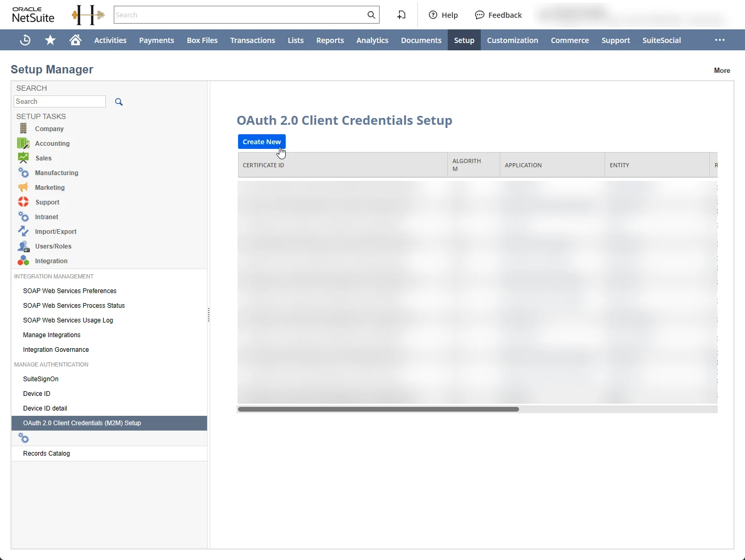This screenshot has height=560, width=745.
Task: Open the Setup menu tab
Action: click(x=464, y=40)
